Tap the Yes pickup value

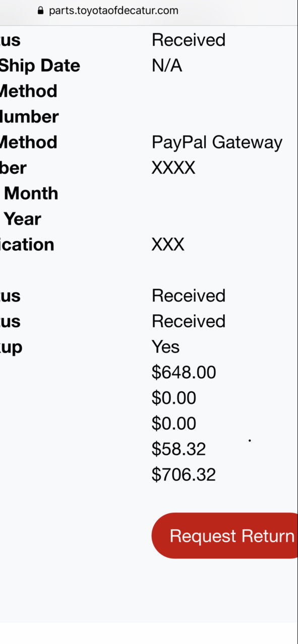[165, 346]
